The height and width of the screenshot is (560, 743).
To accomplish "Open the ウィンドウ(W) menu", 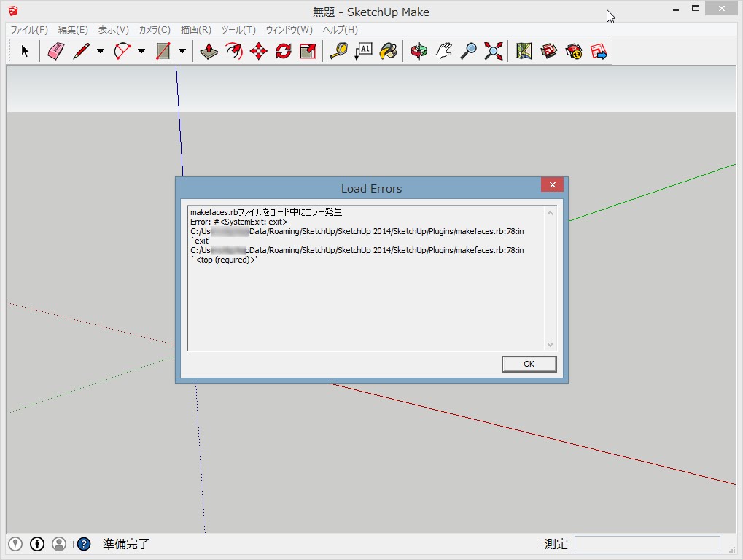I will [289, 29].
